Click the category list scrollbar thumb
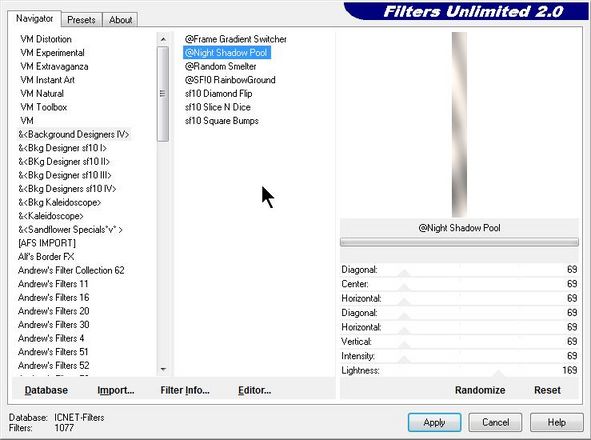591x440 pixels. click(x=163, y=94)
